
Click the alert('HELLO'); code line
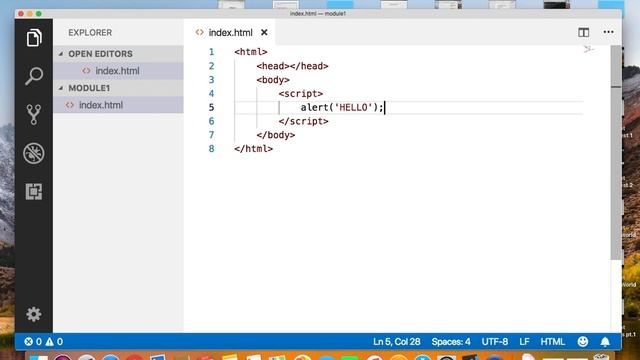[342, 107]
